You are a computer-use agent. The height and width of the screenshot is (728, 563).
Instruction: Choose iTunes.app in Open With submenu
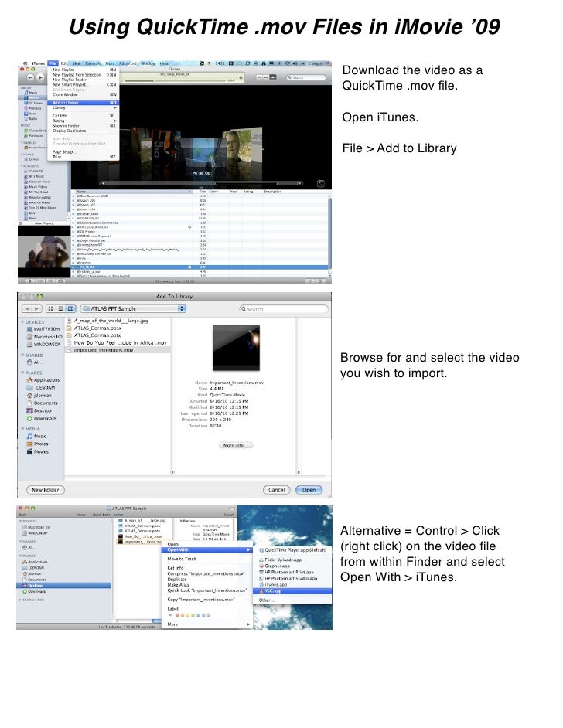coord(293,584)
